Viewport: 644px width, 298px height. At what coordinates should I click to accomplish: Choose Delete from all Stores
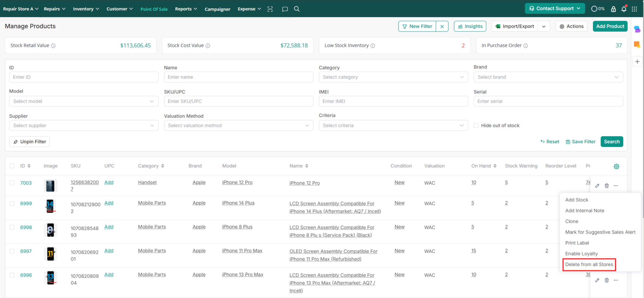pos(589,264)
